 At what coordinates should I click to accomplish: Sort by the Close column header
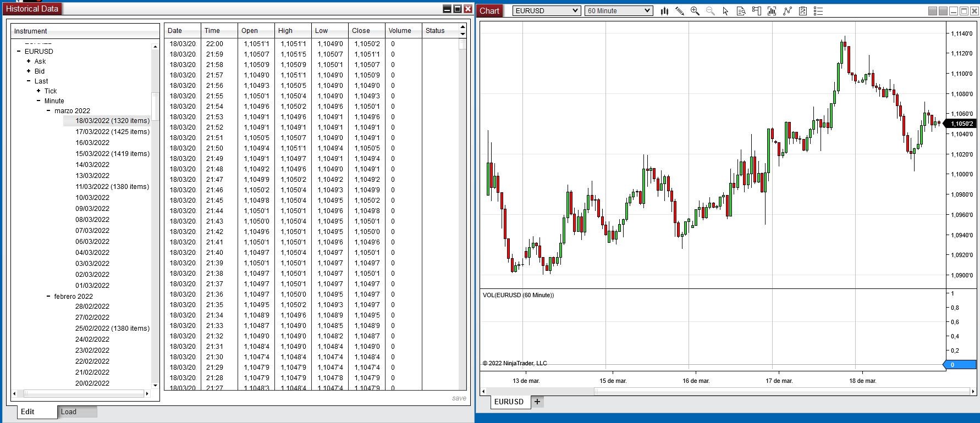coord(367,31)
